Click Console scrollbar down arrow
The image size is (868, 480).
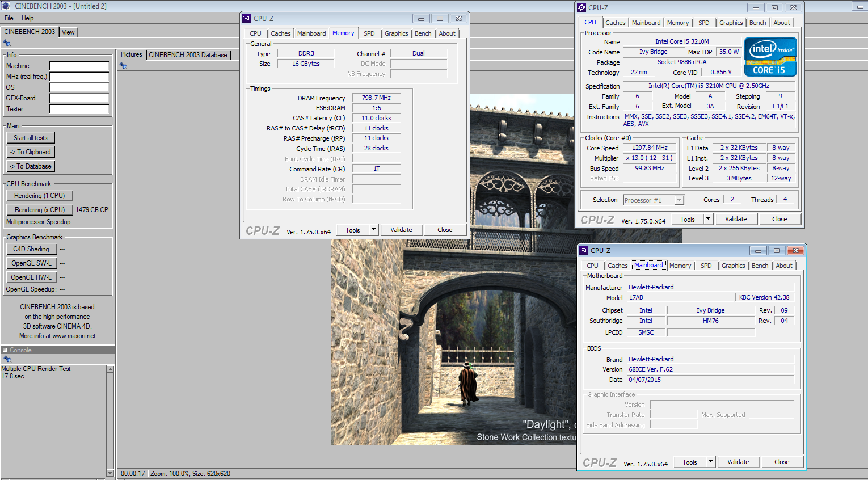point(110,473)
